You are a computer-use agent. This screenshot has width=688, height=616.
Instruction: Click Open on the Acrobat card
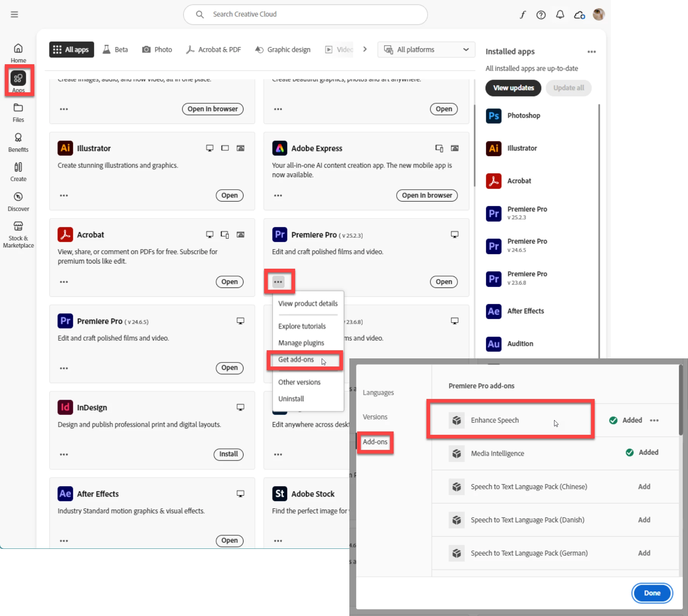[x=229, y=282]
